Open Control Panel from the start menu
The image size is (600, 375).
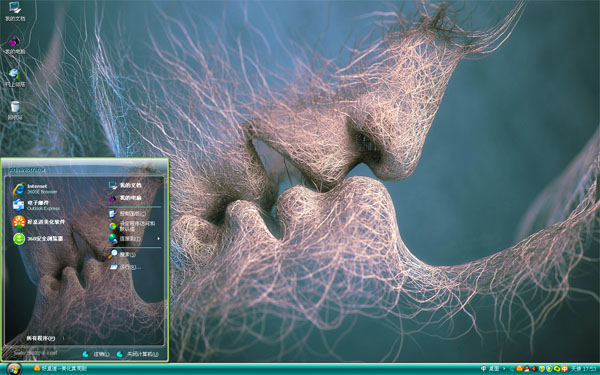(x=127, y=214)
